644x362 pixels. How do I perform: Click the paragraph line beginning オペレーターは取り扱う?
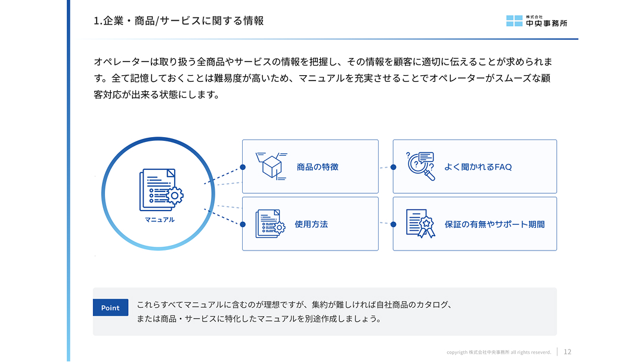[323, 61]
